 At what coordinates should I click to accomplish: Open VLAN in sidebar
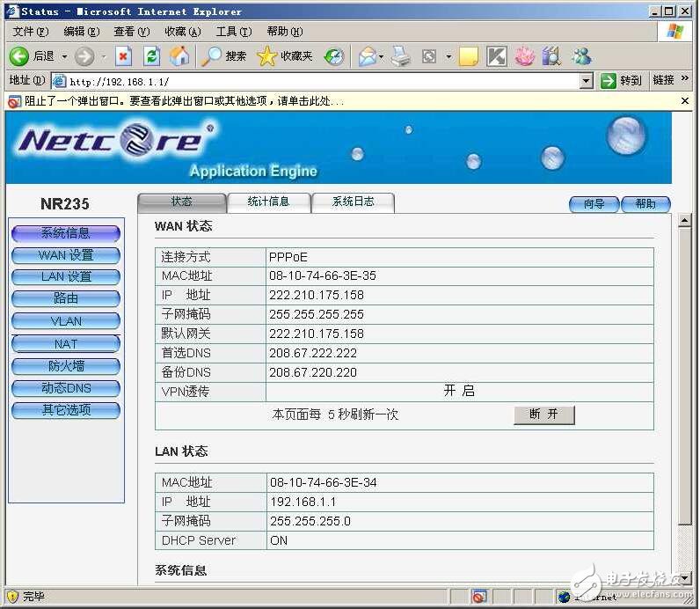[x=66, y=321]
